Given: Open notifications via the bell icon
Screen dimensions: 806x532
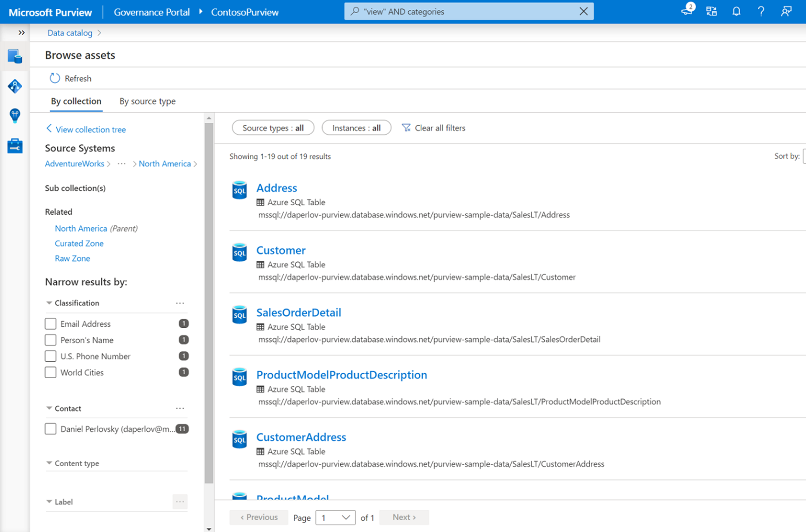Looking at the screenshot, I should click(x=736, y=11).
